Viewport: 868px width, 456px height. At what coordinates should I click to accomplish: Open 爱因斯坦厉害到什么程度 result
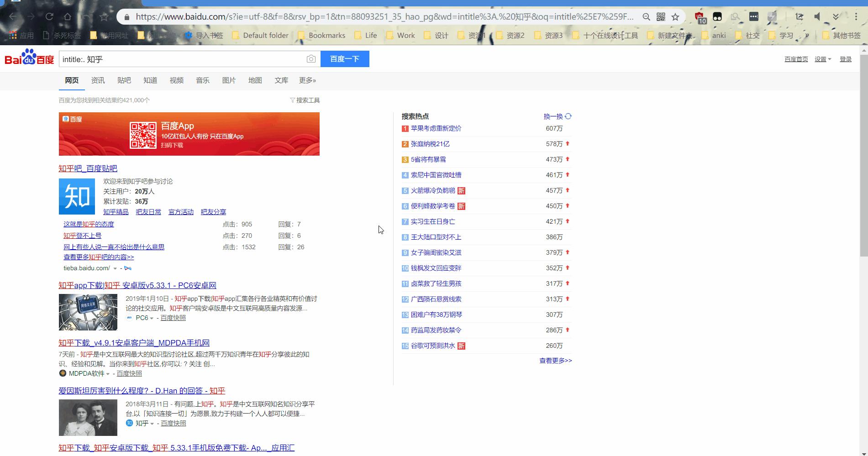click(x=142, y=391)
